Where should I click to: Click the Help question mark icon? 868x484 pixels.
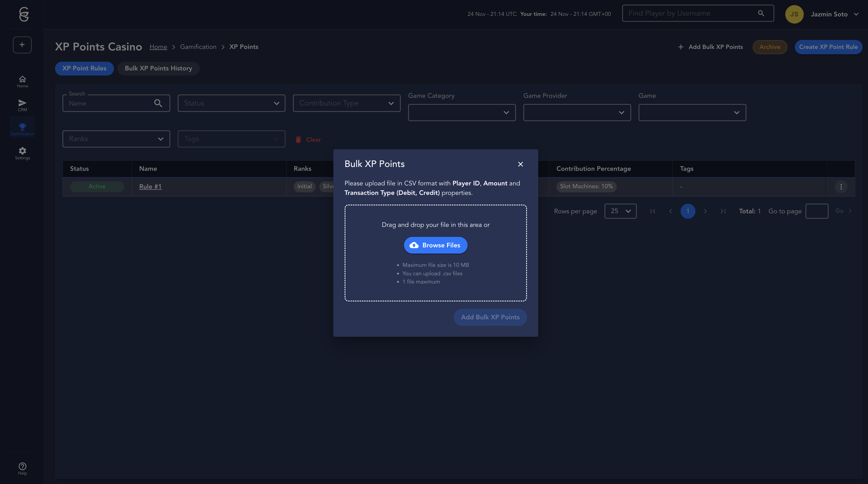pyautogui.click(x=22, y=466)
